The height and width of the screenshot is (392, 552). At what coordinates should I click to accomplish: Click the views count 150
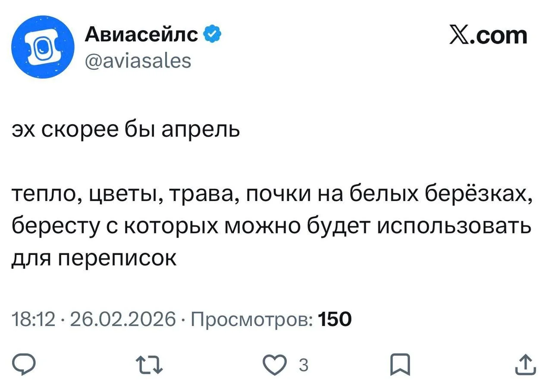pos(335,320)
